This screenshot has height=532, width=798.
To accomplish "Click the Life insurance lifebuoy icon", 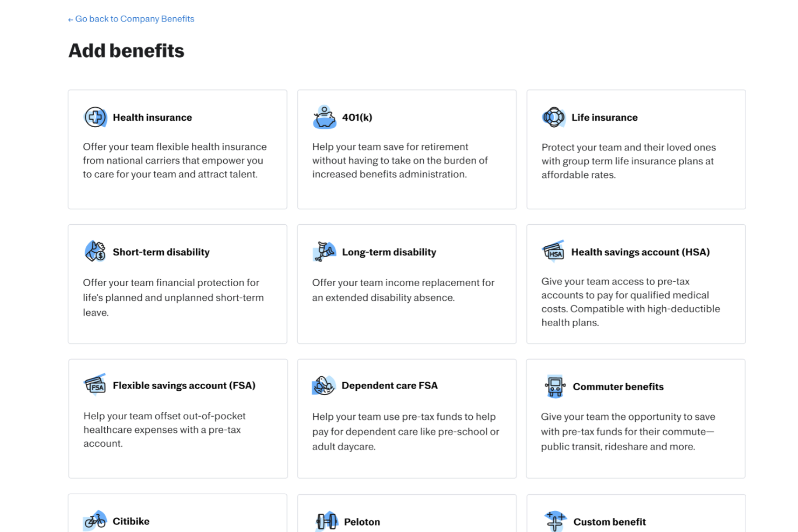I will [554, 117].
